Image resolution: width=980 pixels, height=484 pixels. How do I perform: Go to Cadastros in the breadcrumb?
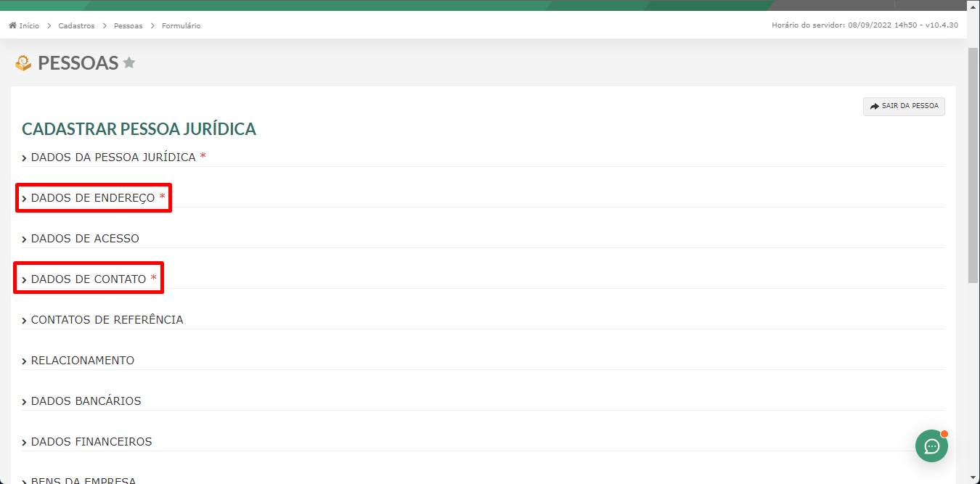76,25
